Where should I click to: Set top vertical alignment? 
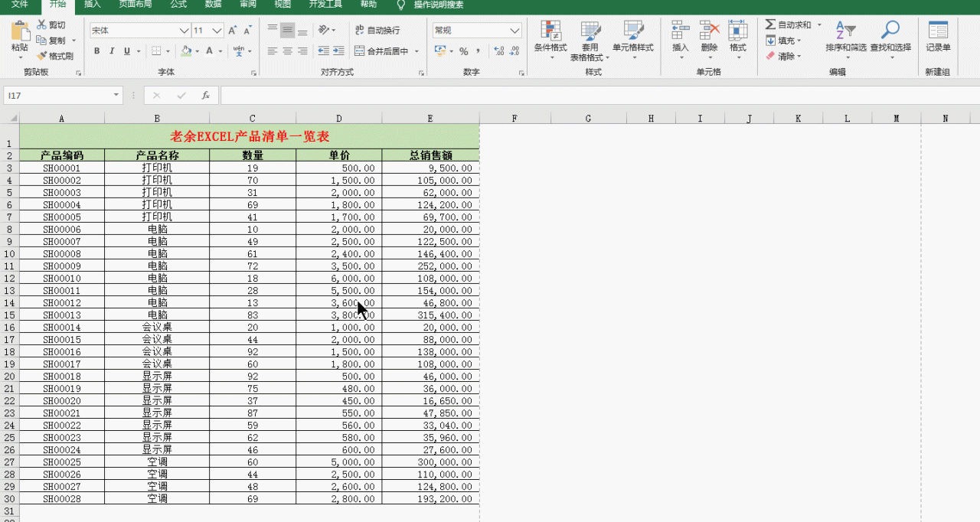pos(273,31)
